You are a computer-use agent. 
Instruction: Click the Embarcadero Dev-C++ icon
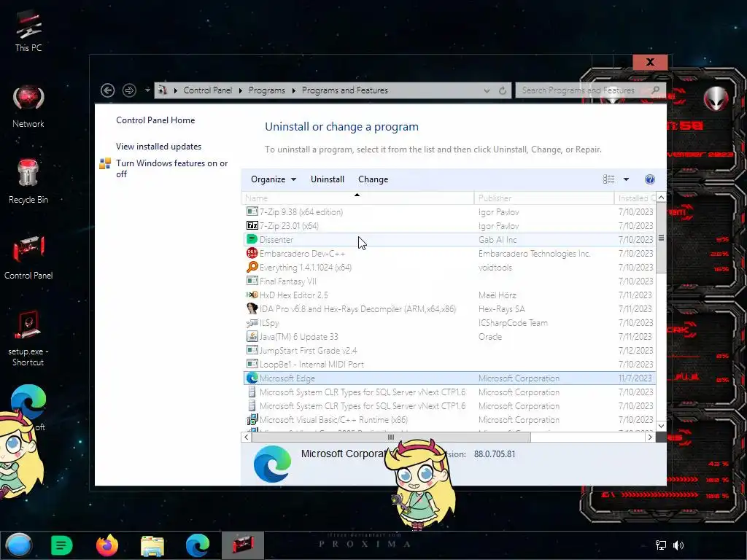252,253
